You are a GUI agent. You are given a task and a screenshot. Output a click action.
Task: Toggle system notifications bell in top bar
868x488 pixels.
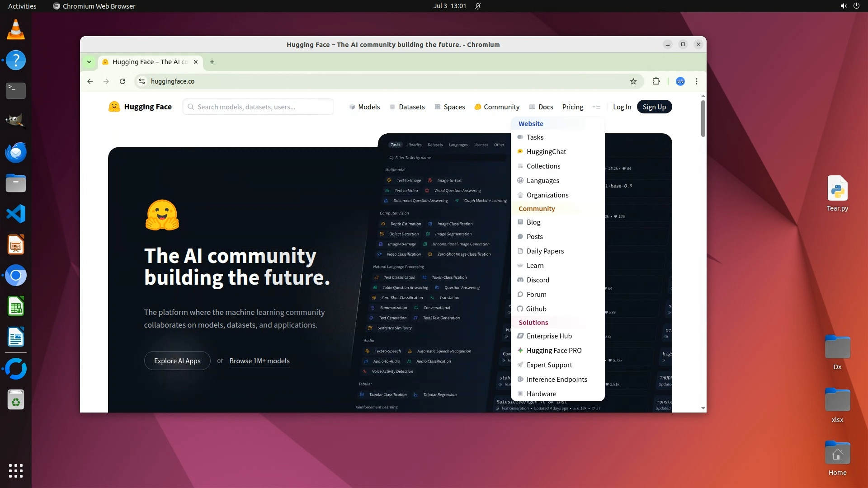478,6
